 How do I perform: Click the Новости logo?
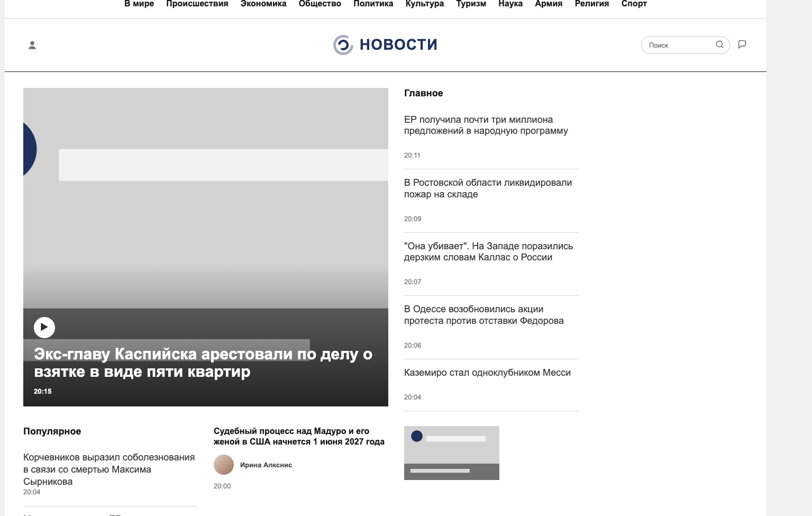pyautogui.click(x=385, y=44)
